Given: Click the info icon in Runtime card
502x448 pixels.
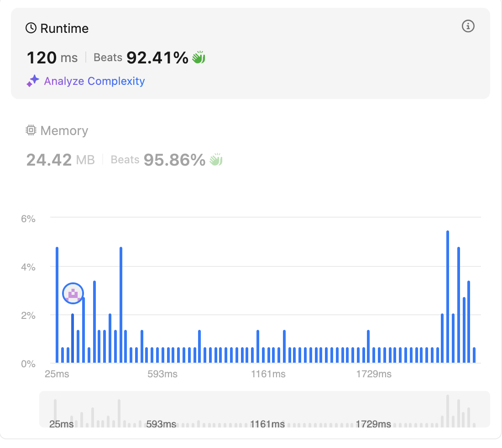Looking at the screenshot, I should coord(468,26).
